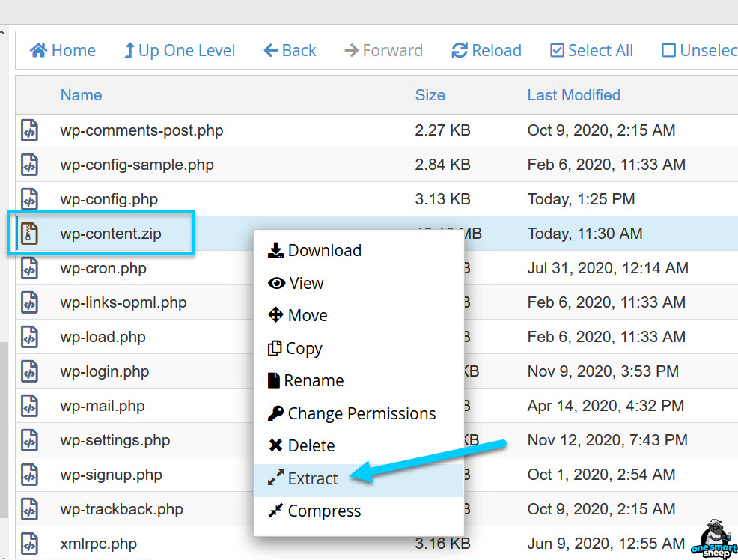Image resolution: width=738 pixels, height=560 pixels.
Task: Click the file icon for wp-config-sample.php
Action: (x=29, y=165)
